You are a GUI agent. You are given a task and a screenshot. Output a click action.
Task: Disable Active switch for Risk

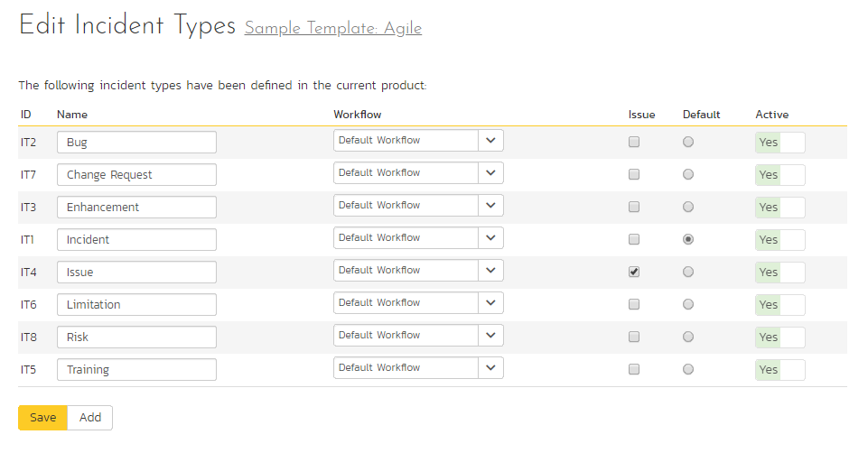pos(780,337)
